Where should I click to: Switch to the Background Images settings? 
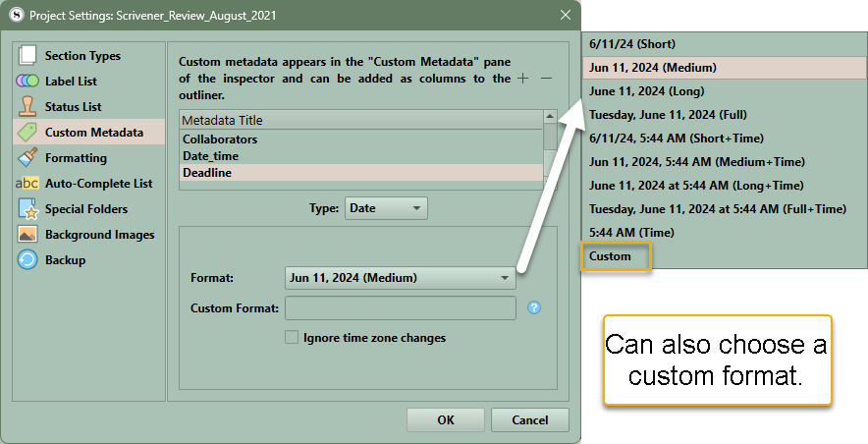88,234
